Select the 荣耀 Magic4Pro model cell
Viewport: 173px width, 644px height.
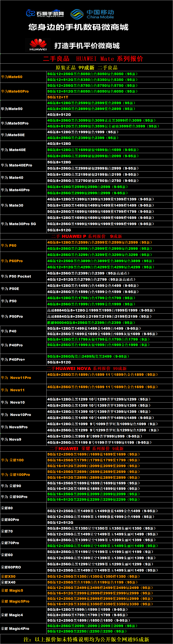click(23, 629)
